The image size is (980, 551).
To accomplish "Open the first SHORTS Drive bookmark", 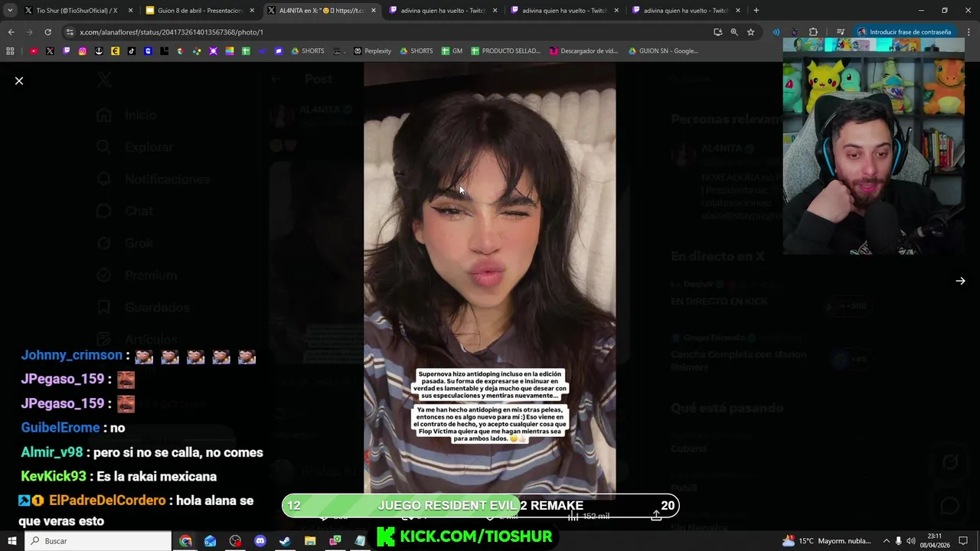I will click(x=308, y=51).
